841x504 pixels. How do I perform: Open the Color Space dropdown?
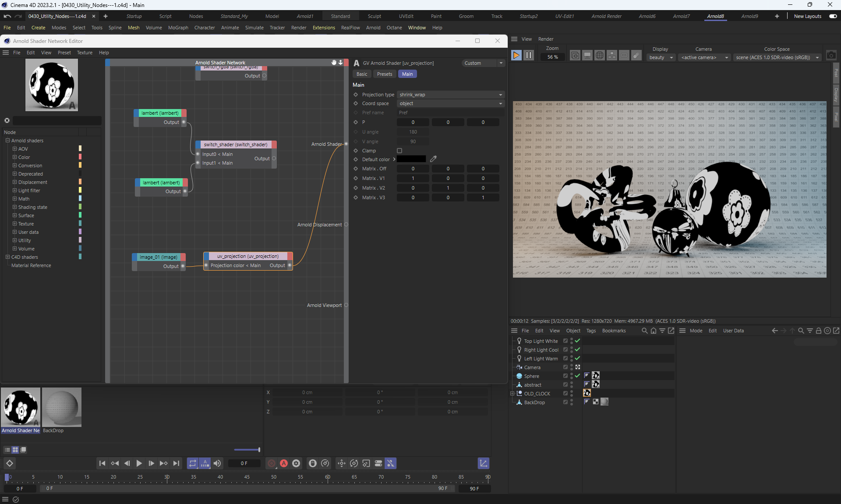pyautogui.click(x=777, y=57)
